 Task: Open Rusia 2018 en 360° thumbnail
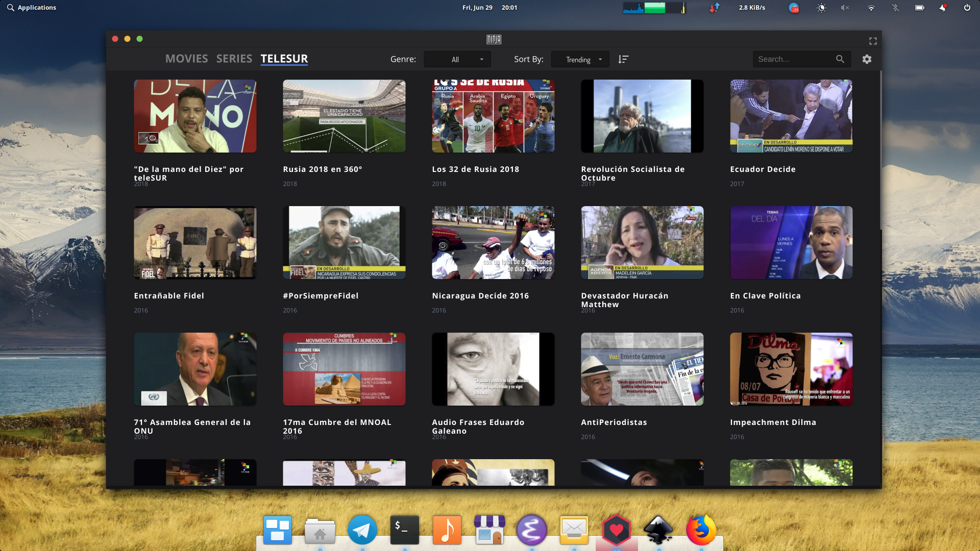pyautogui.click(x=344, y=116)
